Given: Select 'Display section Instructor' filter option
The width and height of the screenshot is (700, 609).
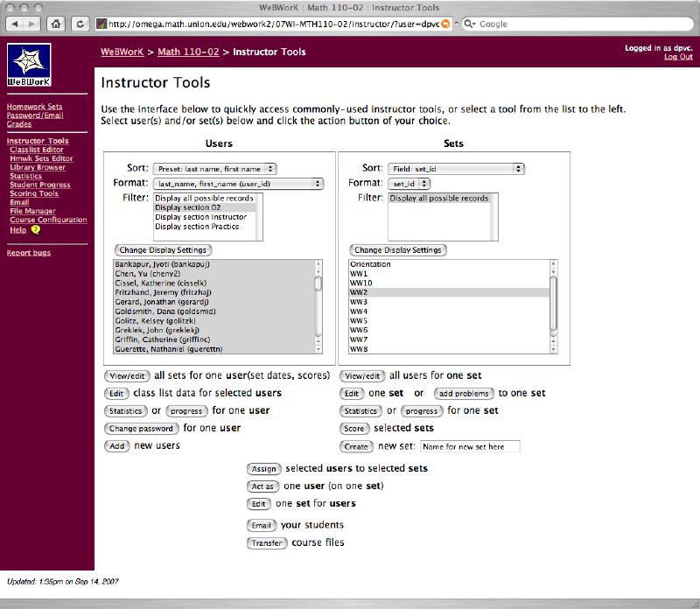Looking at the screenshot, I should [205, 217].
